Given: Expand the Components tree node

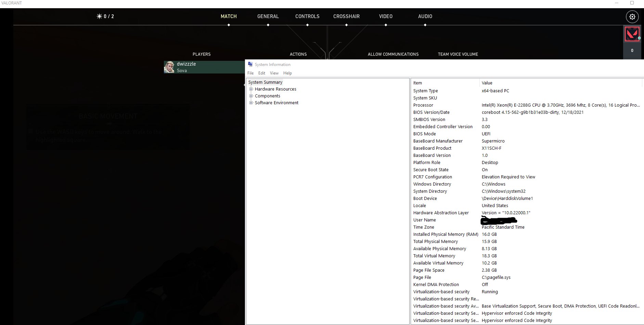Looking at the screenshot, I should click(x=252, y=96).
